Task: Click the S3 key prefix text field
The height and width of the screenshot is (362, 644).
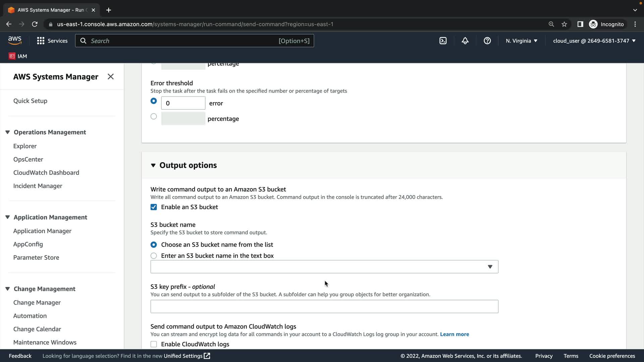Action: click(x=324, y=306)
